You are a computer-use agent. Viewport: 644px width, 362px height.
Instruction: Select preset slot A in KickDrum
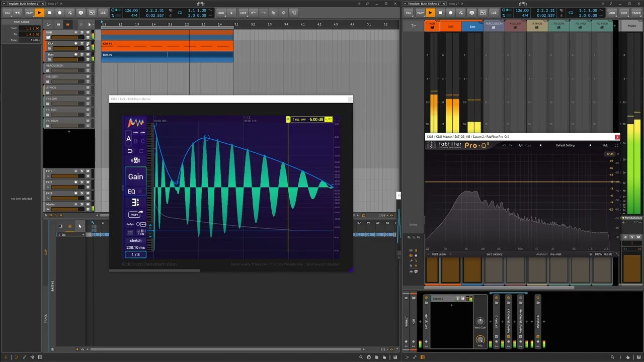(x=129, y=139)
